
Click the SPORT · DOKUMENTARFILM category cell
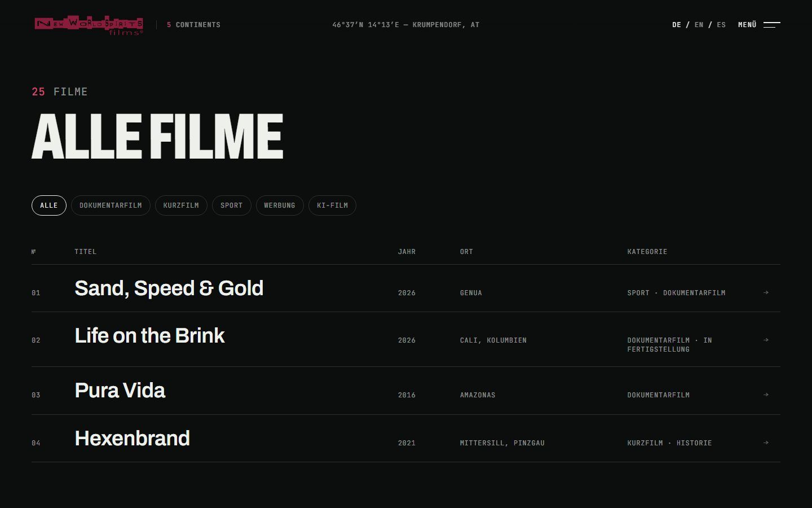point(676,293)
